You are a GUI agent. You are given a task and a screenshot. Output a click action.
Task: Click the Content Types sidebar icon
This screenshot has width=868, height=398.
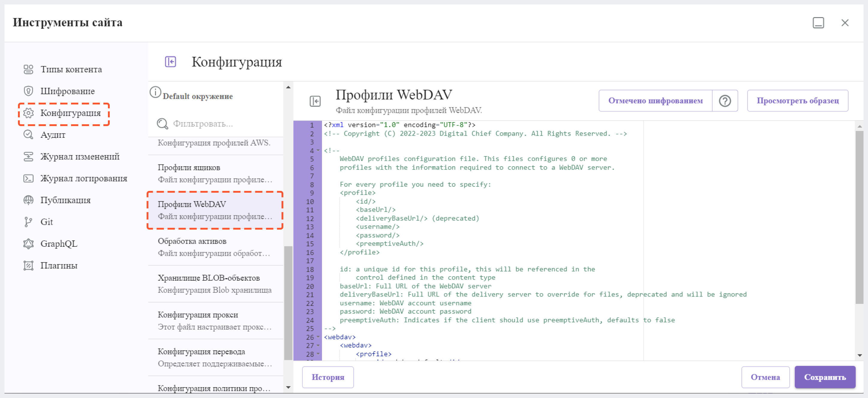click(x=28, y=69)
